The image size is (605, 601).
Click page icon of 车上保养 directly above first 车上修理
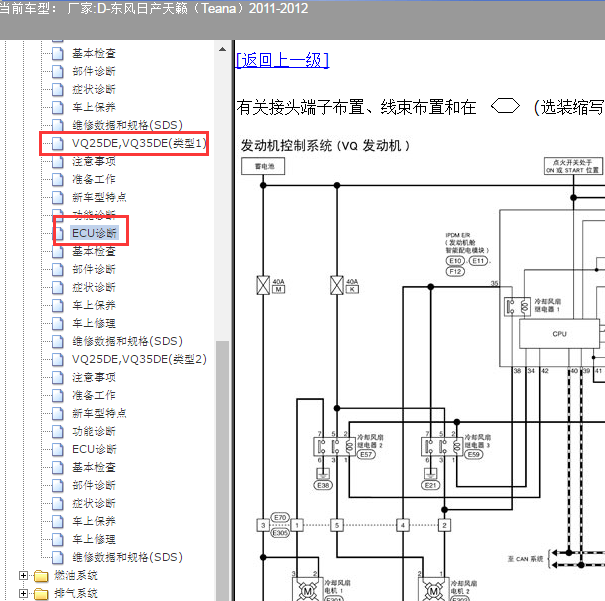[x=57, y=306]
